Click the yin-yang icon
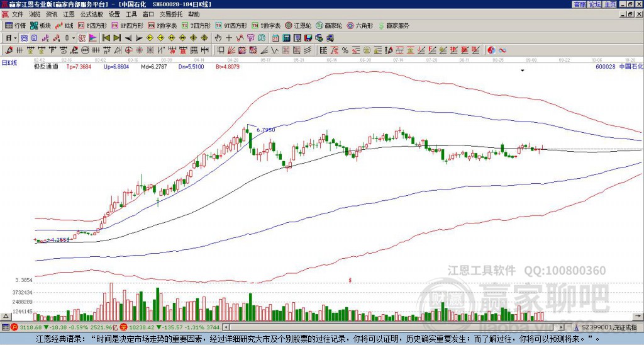This screenshot has width=644, height=345. point(491,50)
